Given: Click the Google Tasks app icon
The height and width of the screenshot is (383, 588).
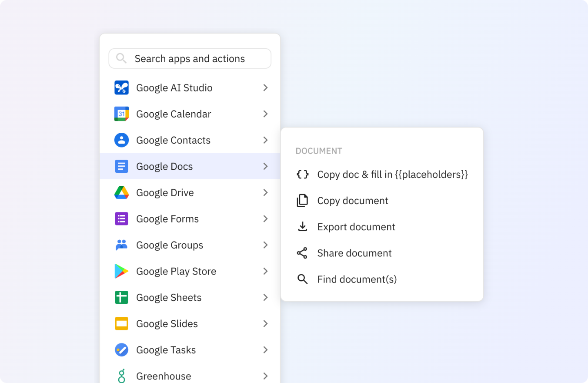Looking at the screenshot, I should (x=121, y=350).
